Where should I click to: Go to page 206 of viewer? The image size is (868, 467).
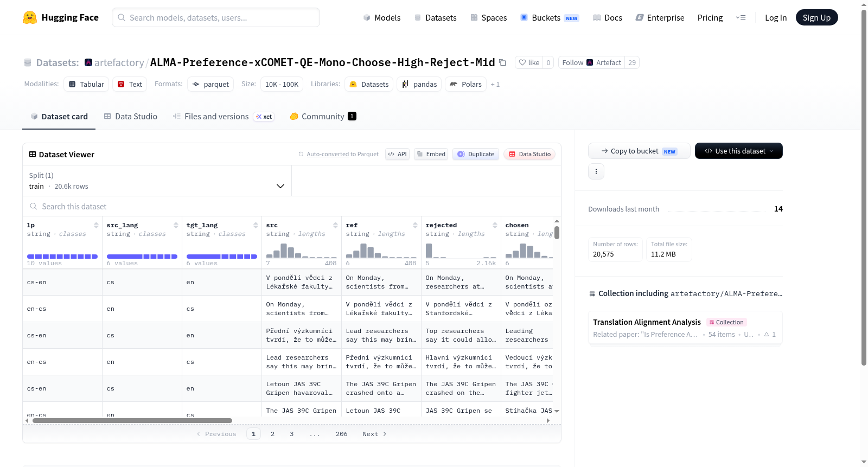pyautogui.click(x=341, y=434)
